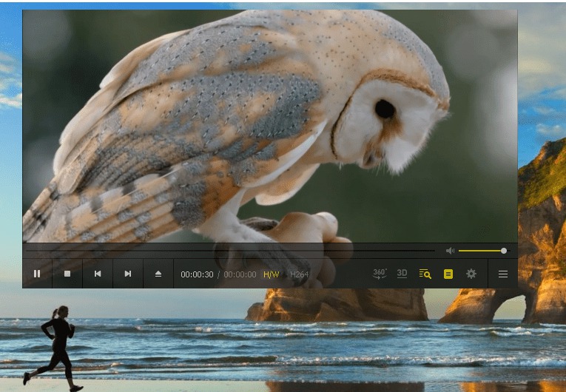Stop the video with the stop button

[x=67, y=274]
